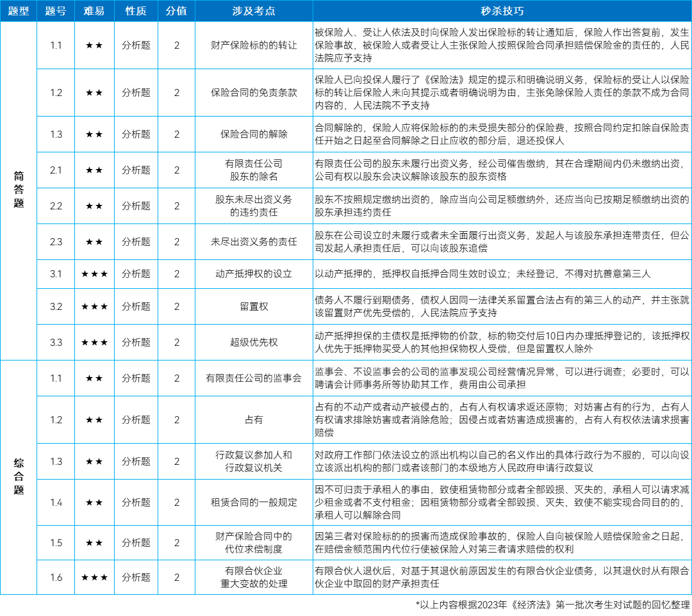Click the three-star rating beside question 3.2
Image resolution: width=692 pixels, height=616 pixels.
94,307
